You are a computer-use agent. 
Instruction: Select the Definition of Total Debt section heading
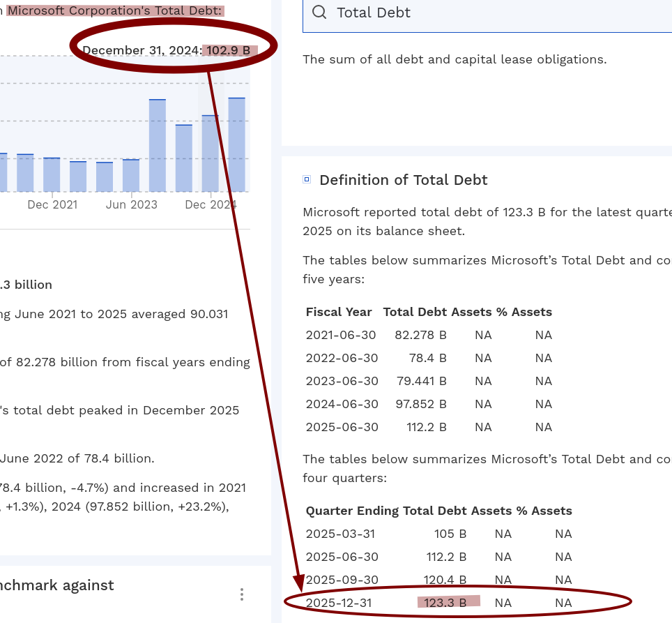(x=403, y=180)
